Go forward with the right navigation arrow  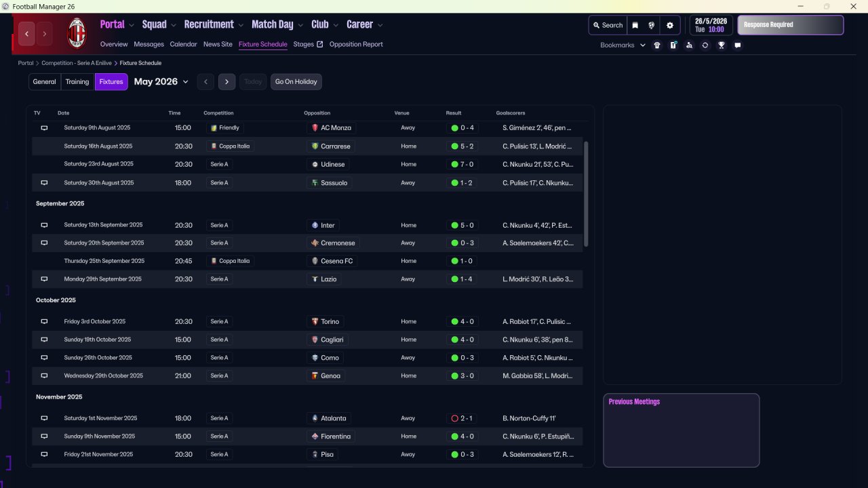click(x=45, y=33)
